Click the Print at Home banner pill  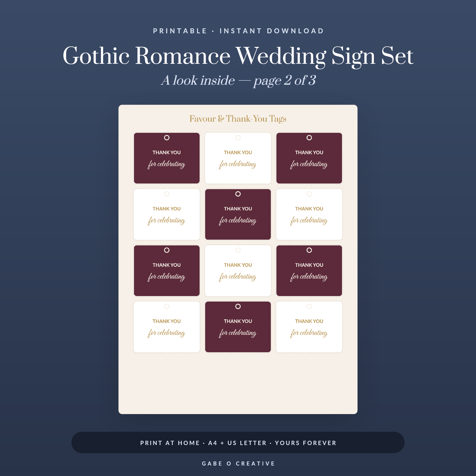coord(238,442)
